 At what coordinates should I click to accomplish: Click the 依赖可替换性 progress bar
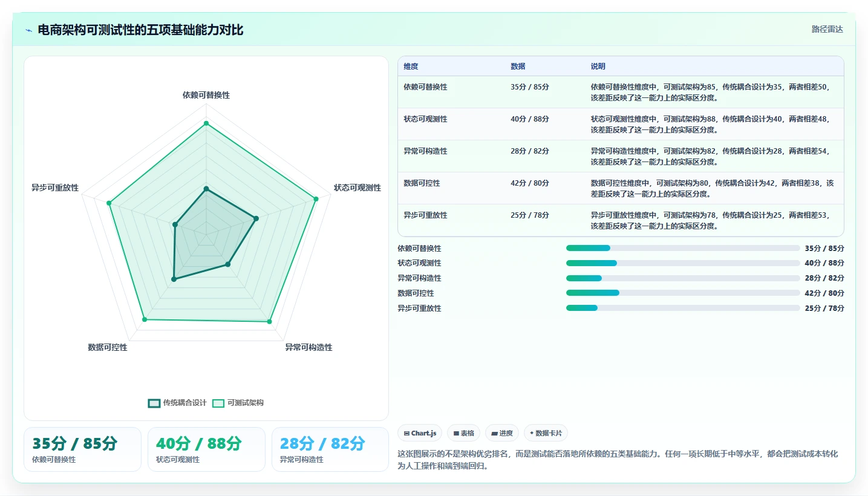683,248
